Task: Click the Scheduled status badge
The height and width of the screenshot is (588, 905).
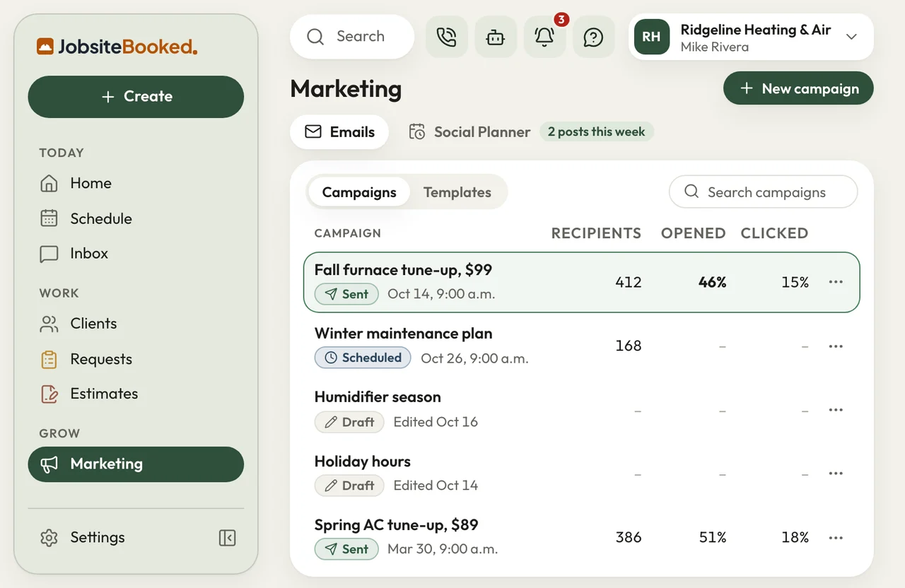Action: point(363,358)
